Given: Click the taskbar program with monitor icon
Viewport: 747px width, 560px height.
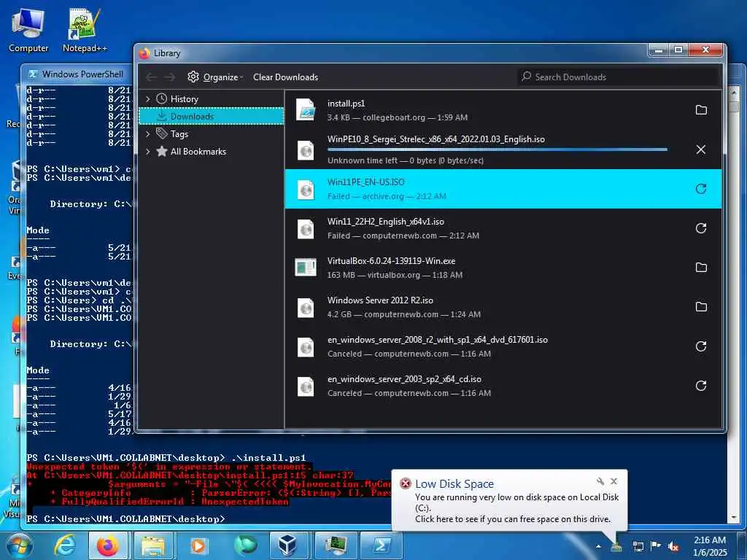Looking at the screenshot, I should point(334,546).
